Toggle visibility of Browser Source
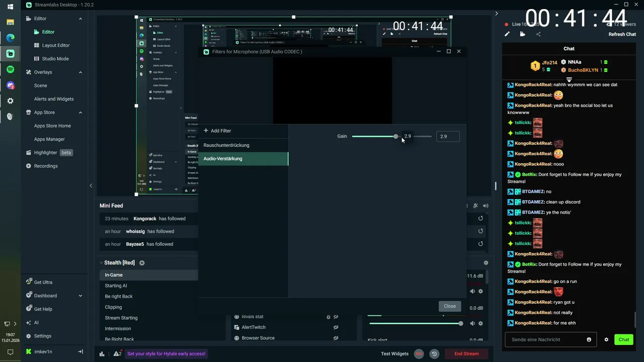644x362 pixels. tap(336, 338)
